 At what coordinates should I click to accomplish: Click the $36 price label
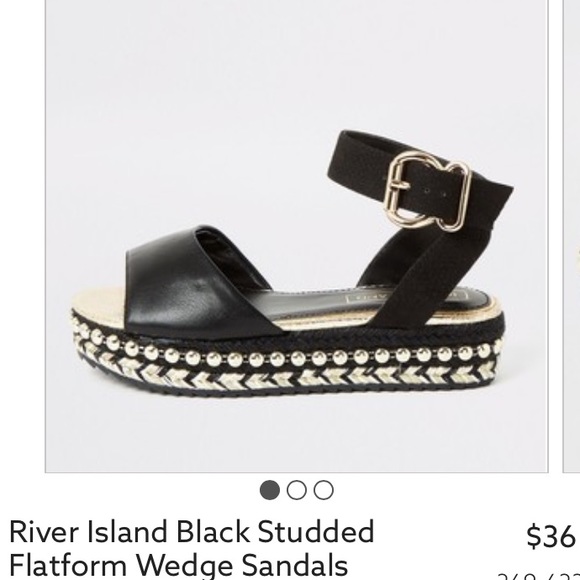[551, 536]
